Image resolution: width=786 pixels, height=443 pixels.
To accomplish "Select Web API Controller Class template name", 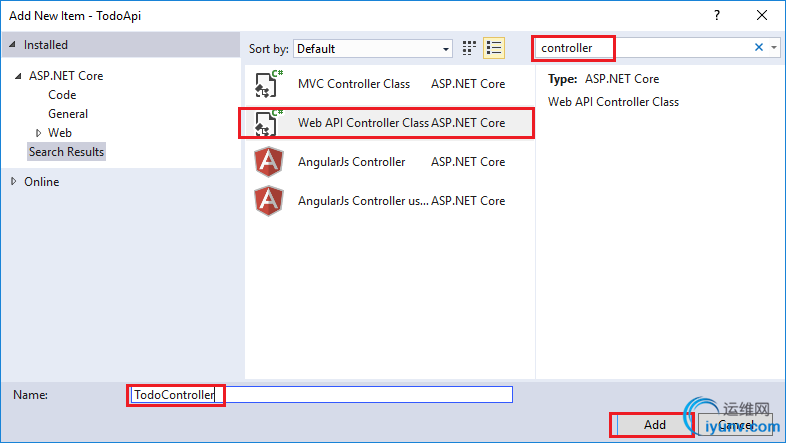I will pyautogui.click(x=363, y=123).
